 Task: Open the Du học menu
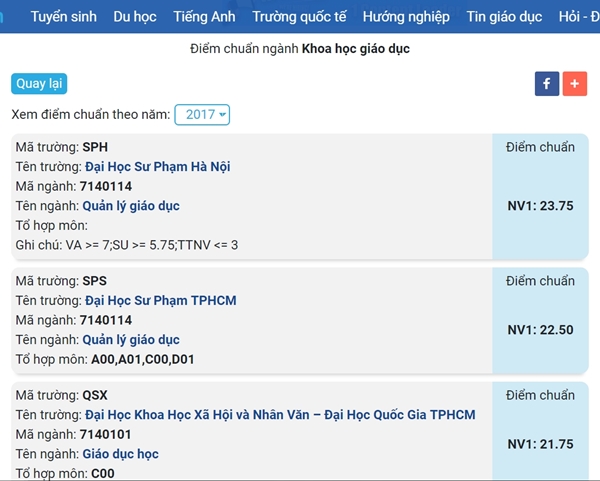(135, 17)
